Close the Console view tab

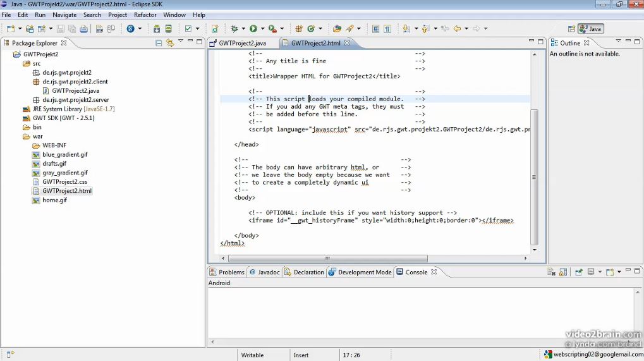tap(434, 272)
